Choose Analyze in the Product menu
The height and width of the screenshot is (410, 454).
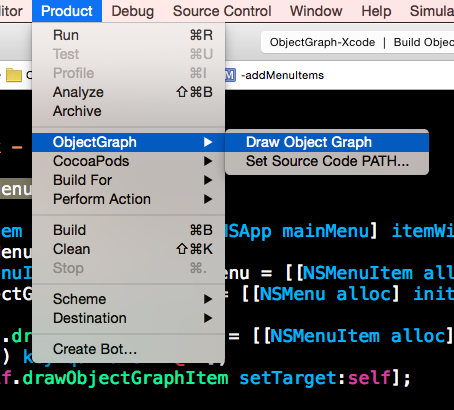pyautogui.click(x=129, y=92)
